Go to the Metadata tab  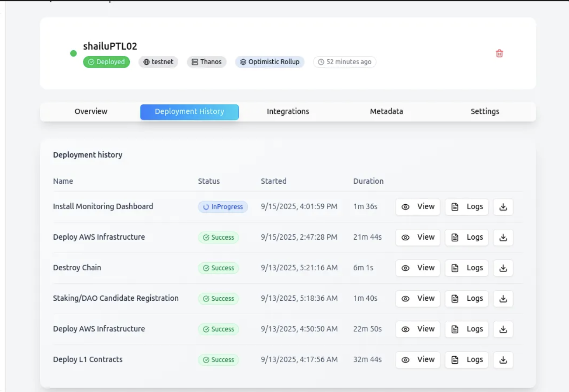[386, 112]
